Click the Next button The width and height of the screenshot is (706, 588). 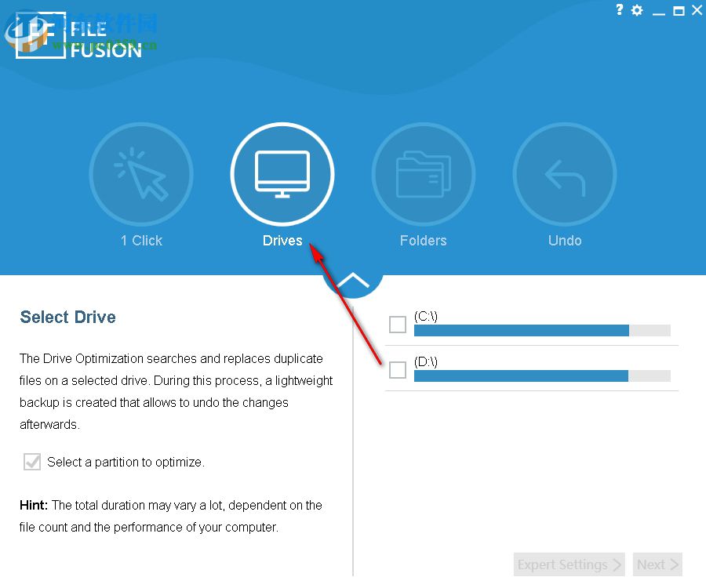(x=657, y=564)
